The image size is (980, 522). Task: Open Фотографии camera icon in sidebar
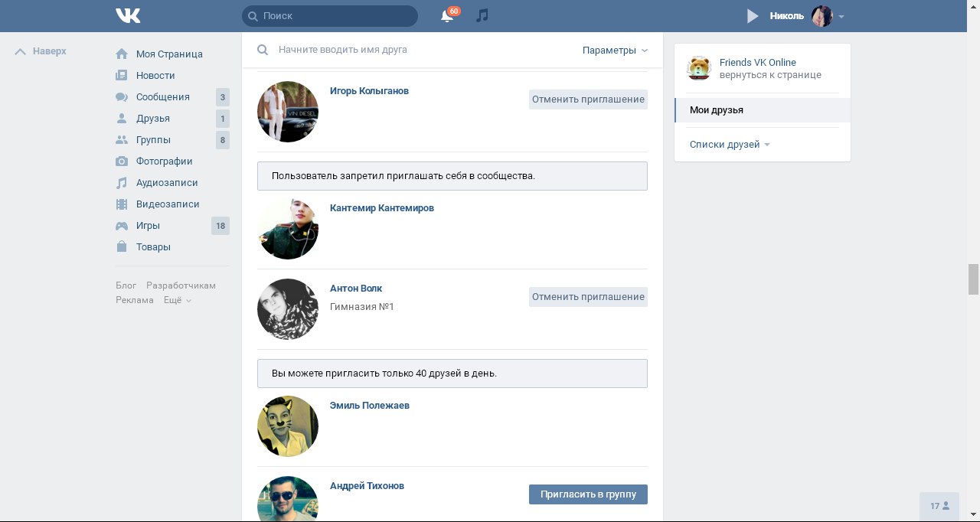[122, 161]
